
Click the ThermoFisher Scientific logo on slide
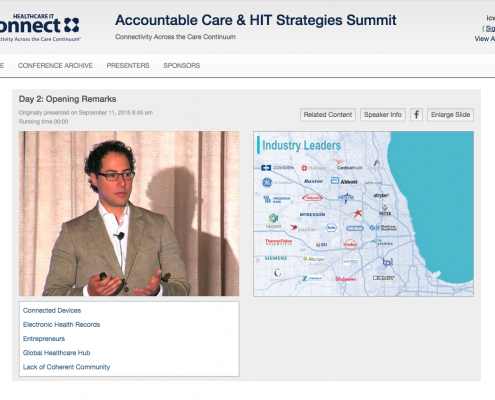[279, 242]
